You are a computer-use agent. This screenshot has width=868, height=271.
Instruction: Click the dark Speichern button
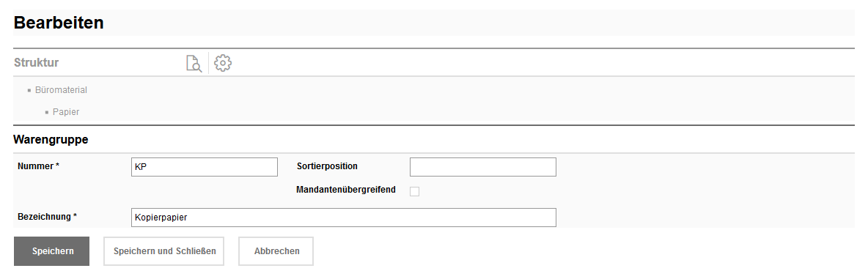51,251
